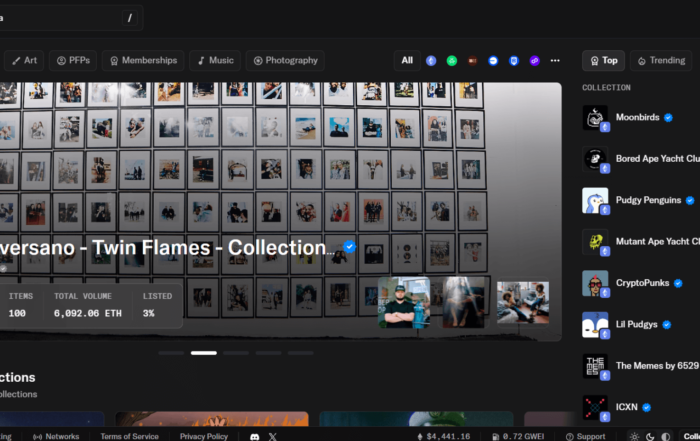Screen dimensions: 700x441
Task: Choose the purple chain-link network icon
Action: coord(534,61)
